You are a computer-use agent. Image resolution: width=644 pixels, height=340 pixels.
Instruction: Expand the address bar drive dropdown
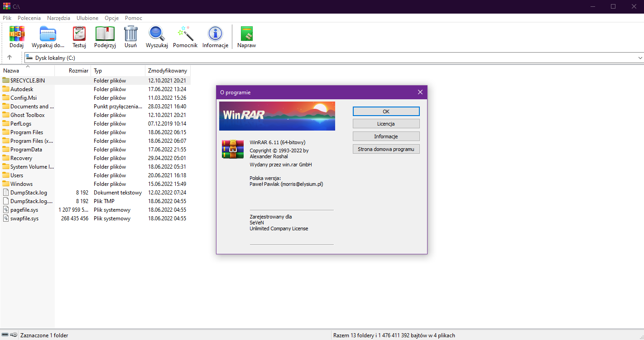(x=640, y=58)
